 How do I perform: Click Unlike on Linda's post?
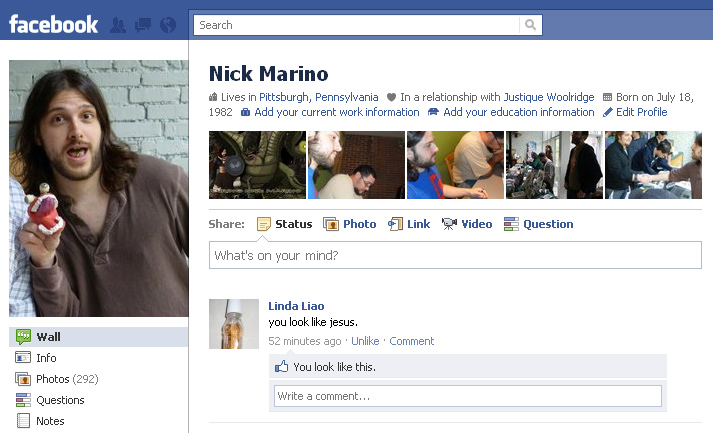coord(365,341)
